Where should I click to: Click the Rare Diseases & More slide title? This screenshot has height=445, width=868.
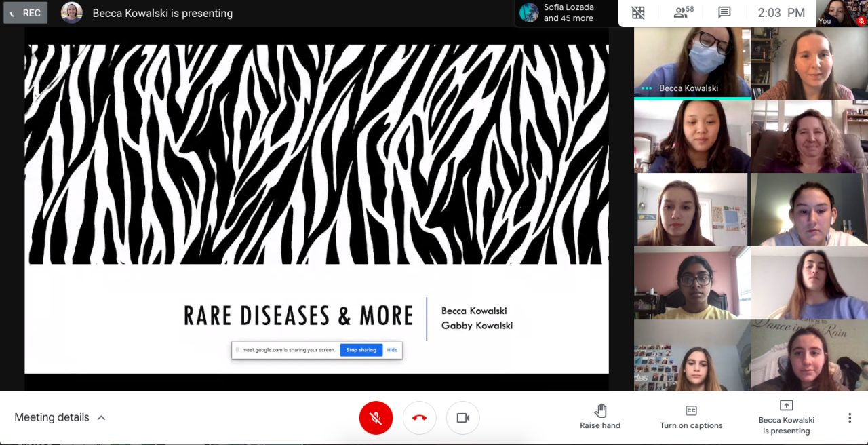299,316
